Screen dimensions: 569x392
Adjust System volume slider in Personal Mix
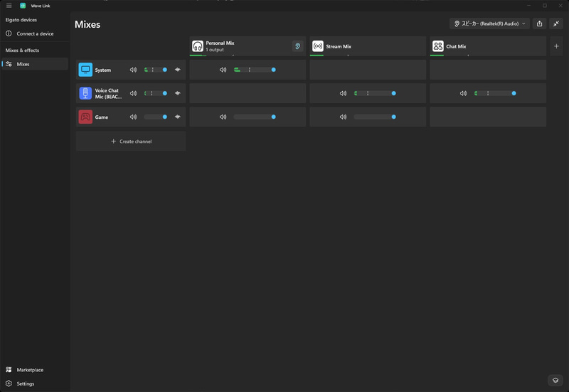click(x=255, y=70)
